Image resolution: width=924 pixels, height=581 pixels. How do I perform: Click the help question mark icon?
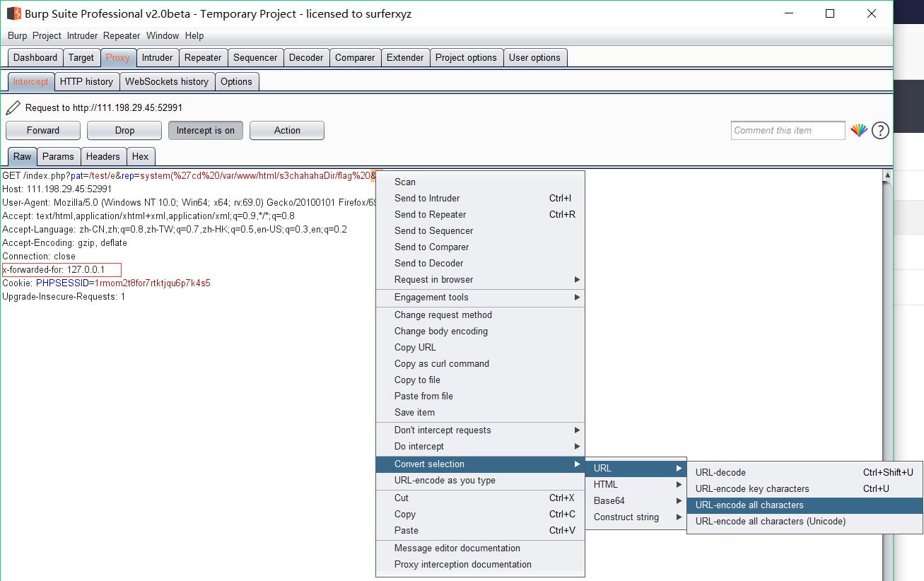[x=880, y=130]
